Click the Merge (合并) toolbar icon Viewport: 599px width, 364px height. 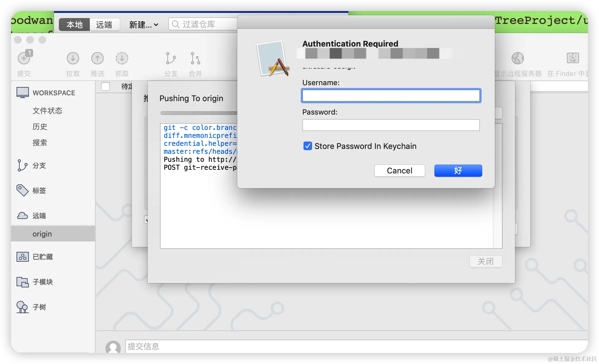195,59
